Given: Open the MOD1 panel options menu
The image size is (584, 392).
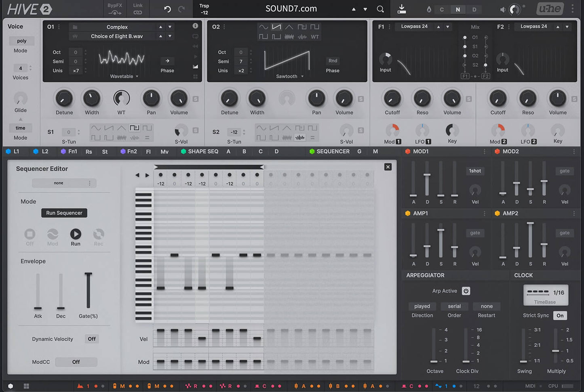Looking at the screenshot, I should [484, 151].
